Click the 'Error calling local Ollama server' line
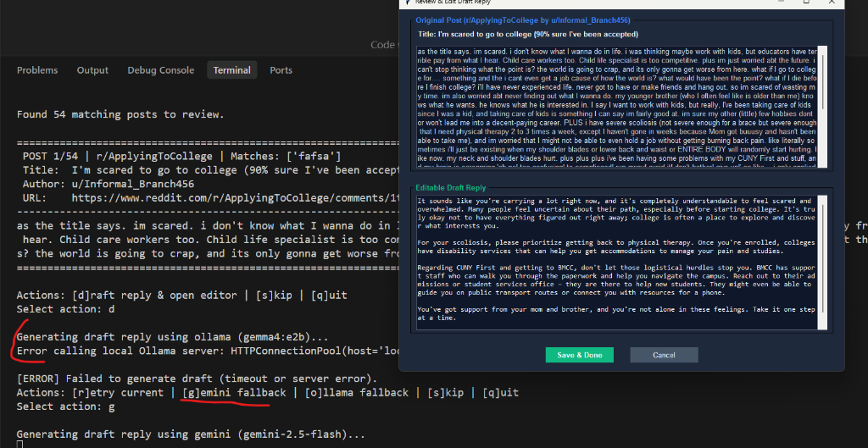The width and height of the screenshot is (868, 448). click(x=208, y=351)
